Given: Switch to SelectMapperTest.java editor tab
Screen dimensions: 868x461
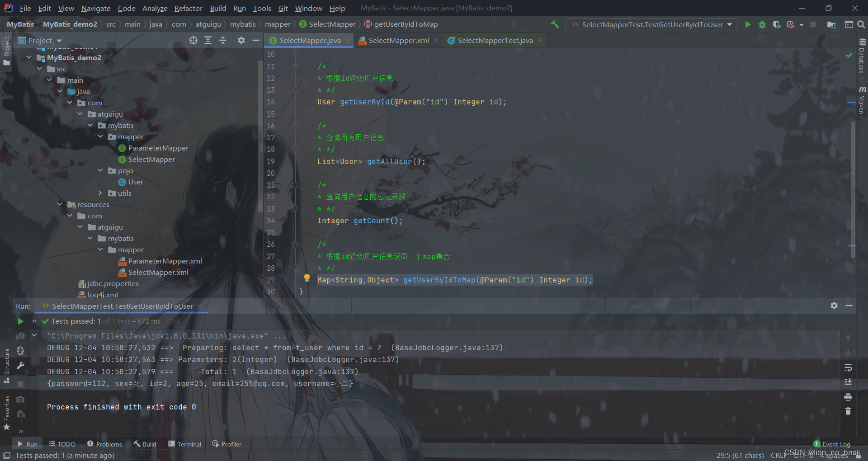Looking at the screenshot, I should click(495, 40).
